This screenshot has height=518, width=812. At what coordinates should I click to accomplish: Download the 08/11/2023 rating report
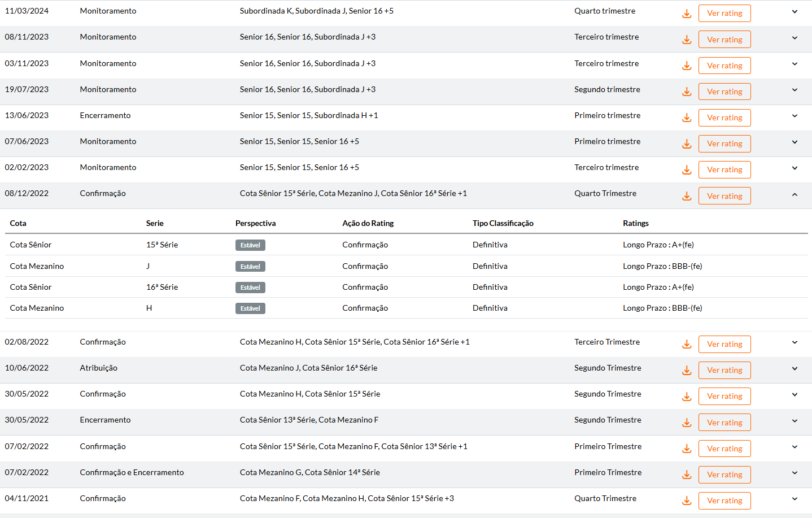click(x=687, y=40)
